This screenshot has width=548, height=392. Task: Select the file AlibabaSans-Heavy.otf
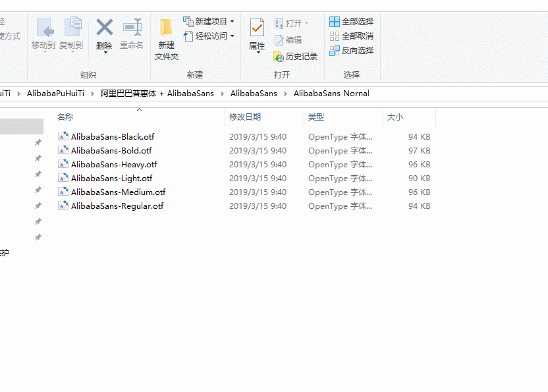114,164
